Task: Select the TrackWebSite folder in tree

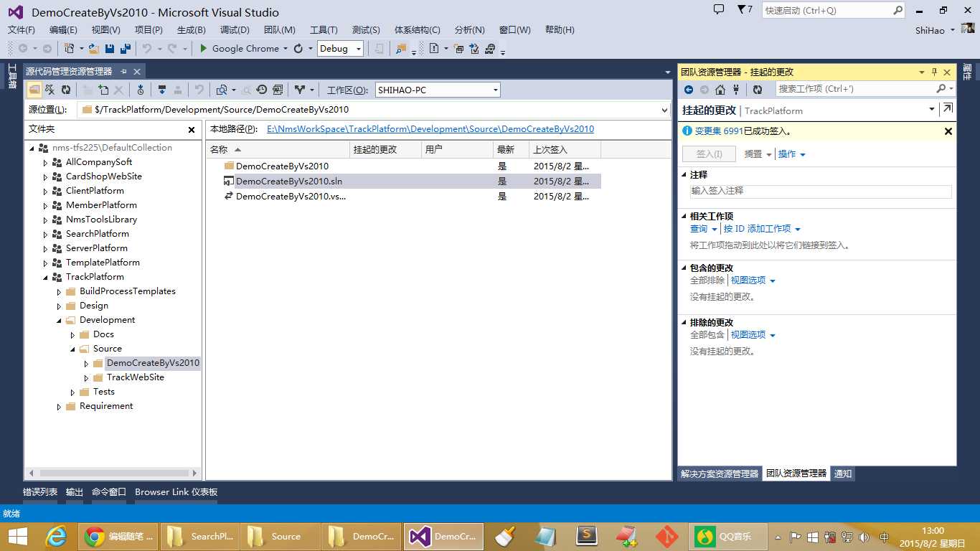Action: coord(136,377)
